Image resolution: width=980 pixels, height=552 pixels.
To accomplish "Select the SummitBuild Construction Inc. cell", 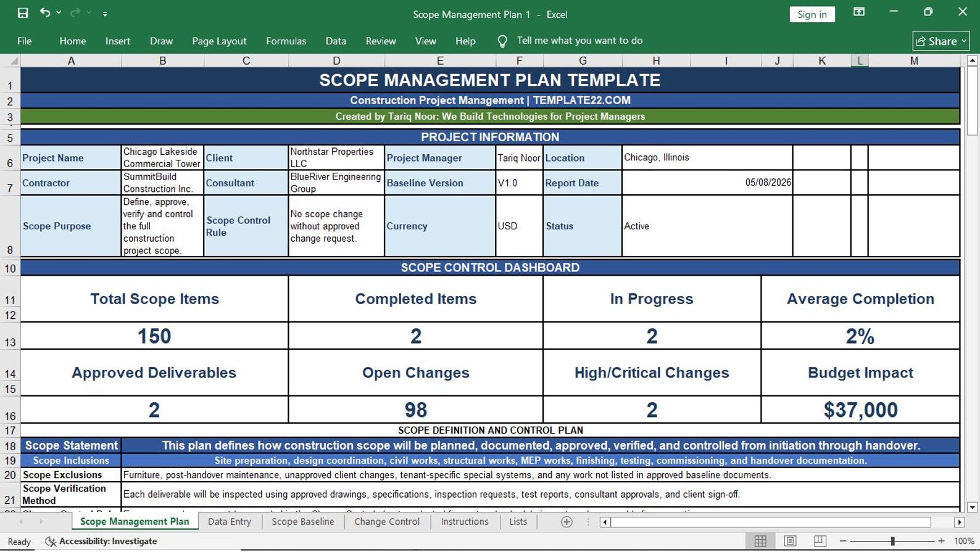I will point(162,183).
